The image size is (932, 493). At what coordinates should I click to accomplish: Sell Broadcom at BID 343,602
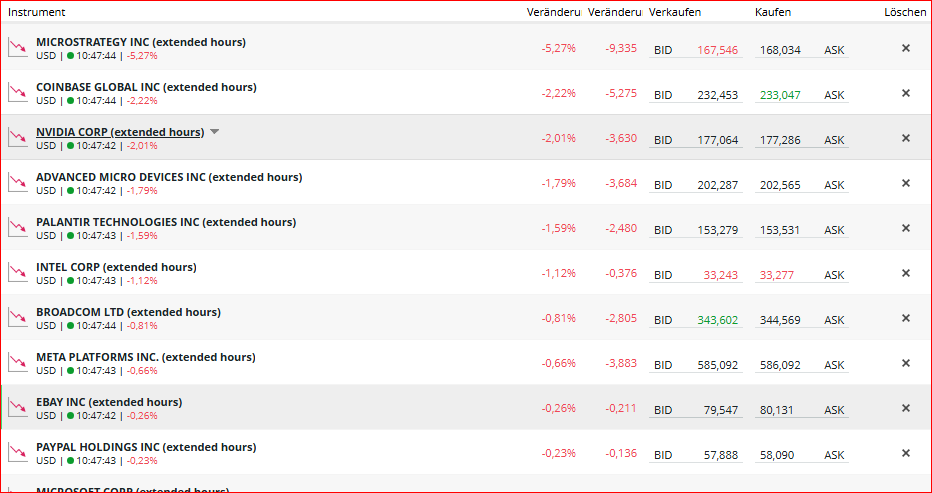[x=697, y=320]
